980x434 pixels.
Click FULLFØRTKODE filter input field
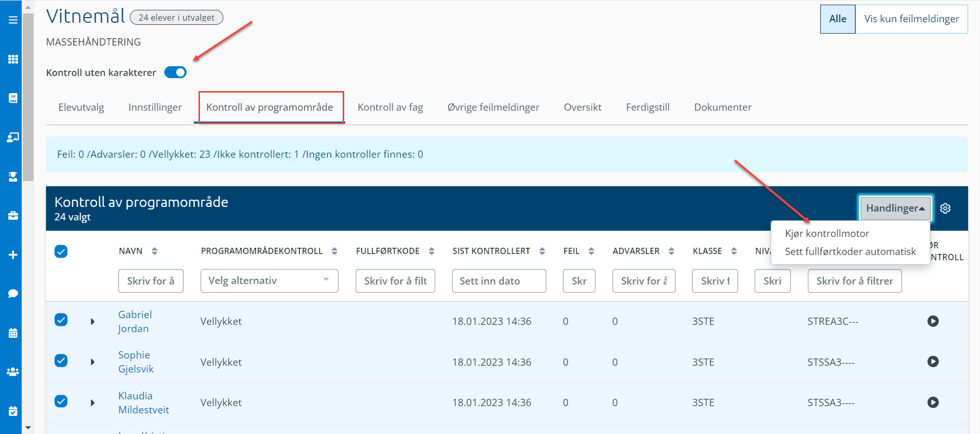click(395, 281)
